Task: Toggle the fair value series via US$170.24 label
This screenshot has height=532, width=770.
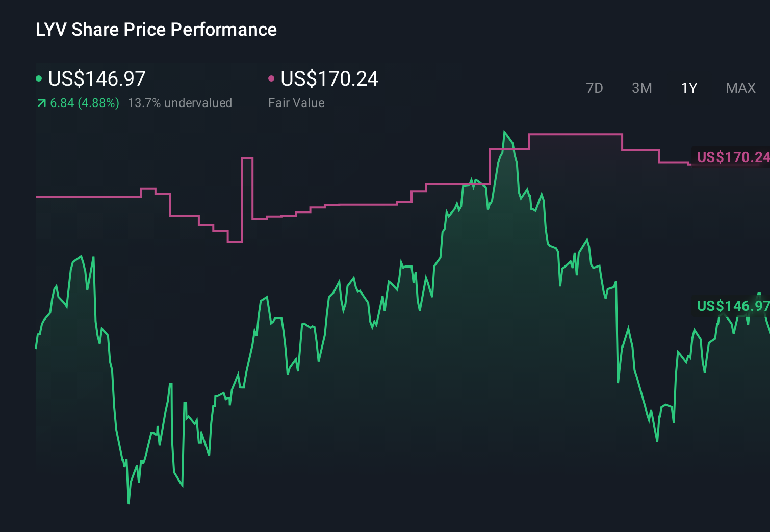Action: (329, 78)
